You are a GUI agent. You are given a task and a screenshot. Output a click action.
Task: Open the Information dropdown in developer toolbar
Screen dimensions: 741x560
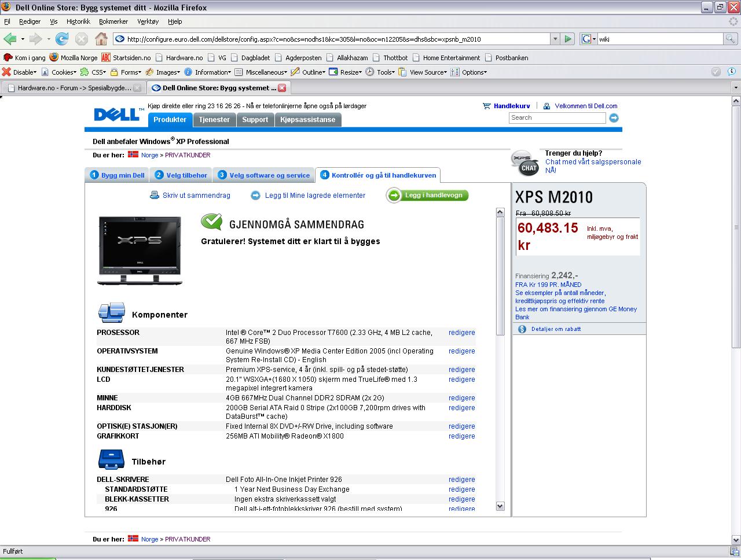click(x=207, y=72)
